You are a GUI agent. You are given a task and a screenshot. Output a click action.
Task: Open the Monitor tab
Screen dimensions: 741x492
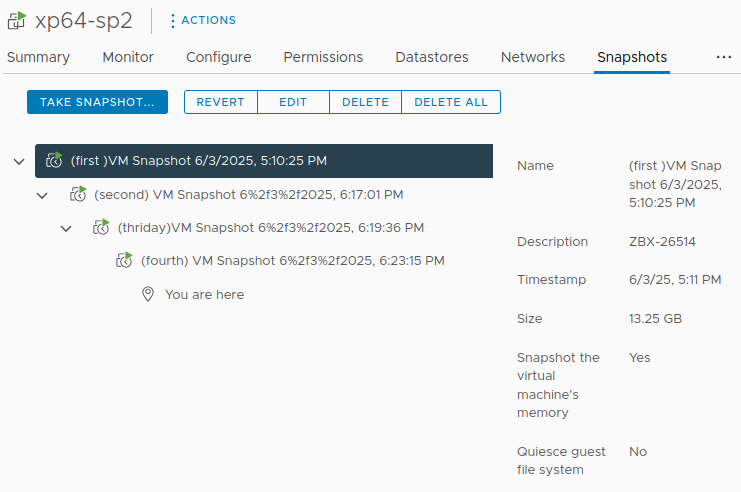(x=128, y=57)
